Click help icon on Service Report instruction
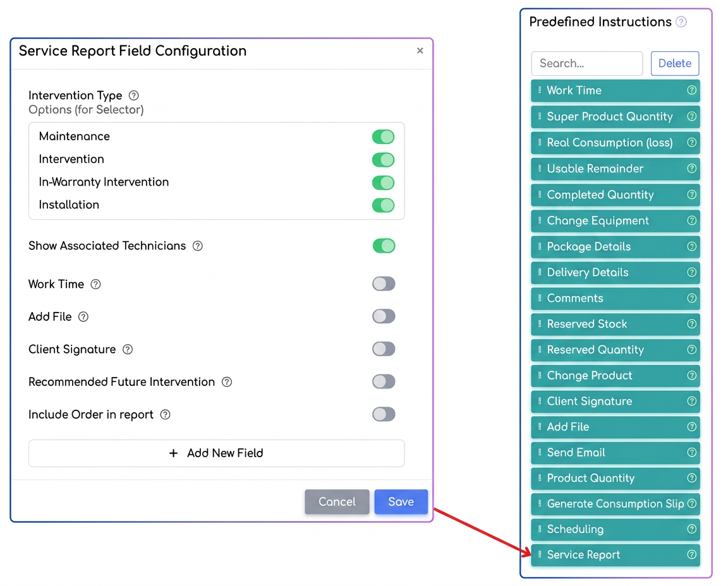Viewport: 728px width, 586px height. (x=691, y=554)
